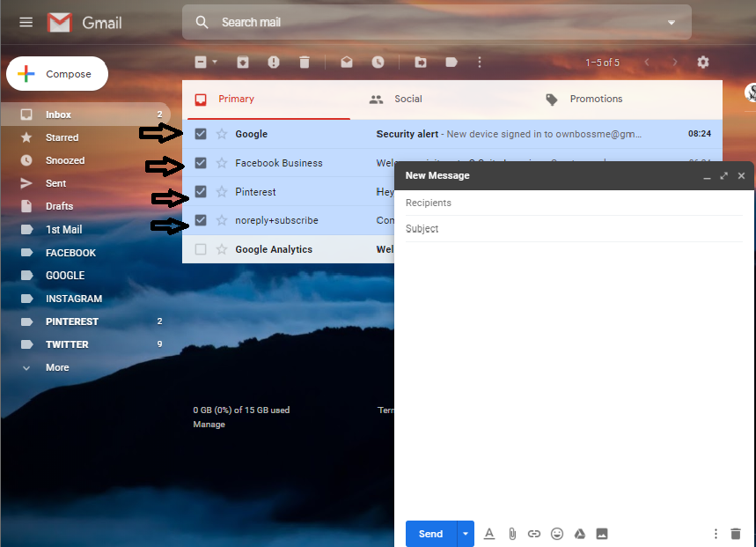756x547 pixels.
Task: Switch to the Promotions tab
Action: [x=596, y=99]
